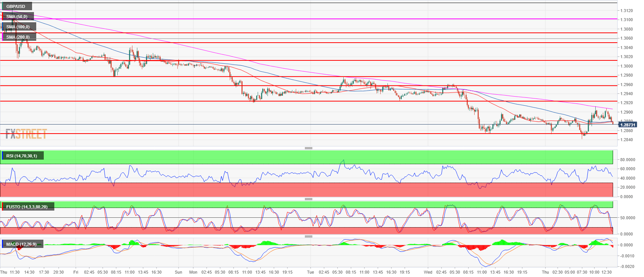Click the Mon date label on time axis
The image size is (644, 277).
point(193,272)
